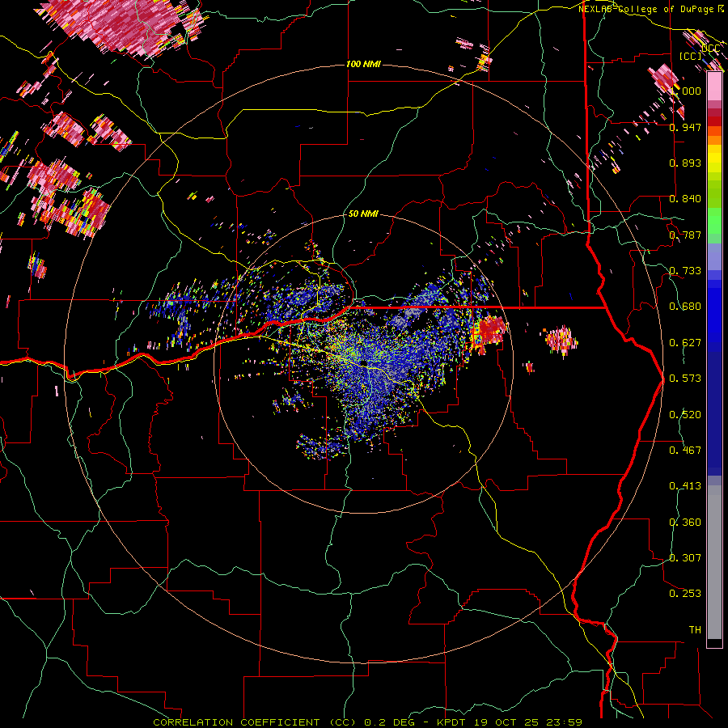728x728 pixels.
Task: Click the 0.680 legend value
Action: click(685, 307)
